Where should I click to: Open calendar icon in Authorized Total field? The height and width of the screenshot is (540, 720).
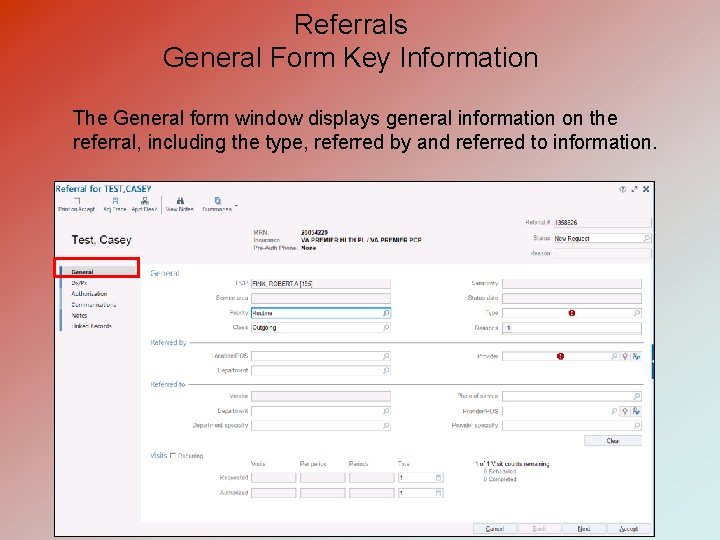click(x=438, y=493)
